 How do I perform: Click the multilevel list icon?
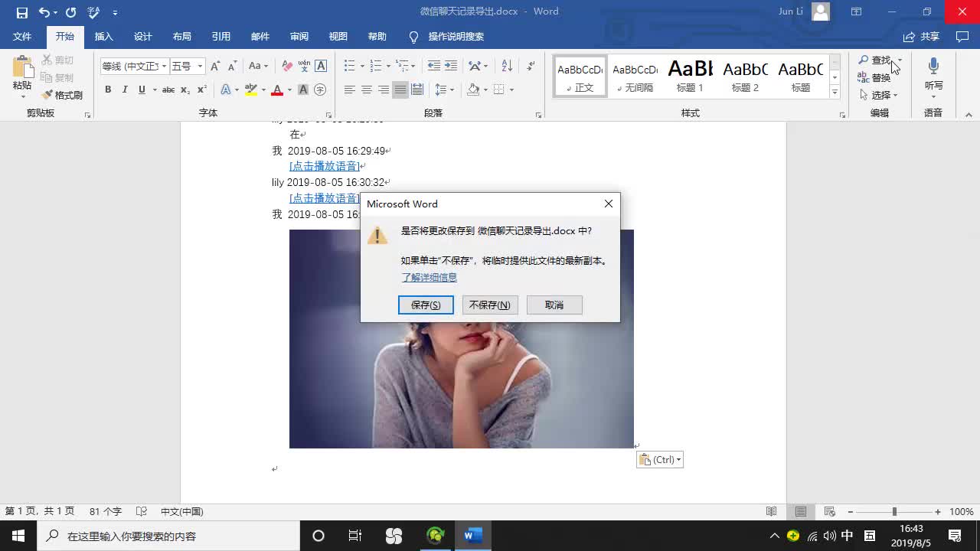[402, 66]
